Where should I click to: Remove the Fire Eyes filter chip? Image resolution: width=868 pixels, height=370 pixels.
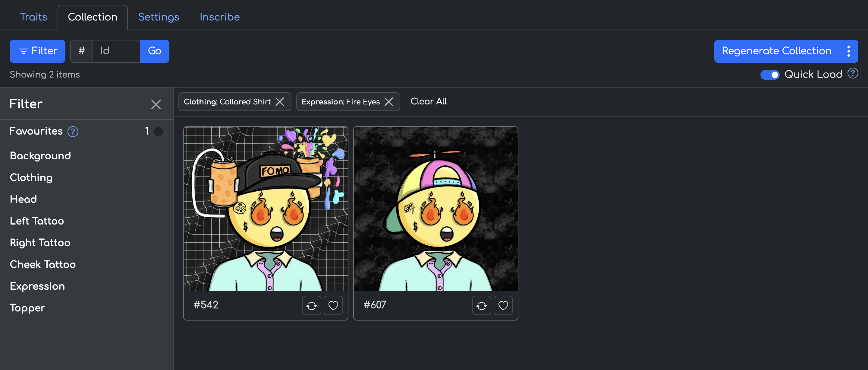click(388, 101)
